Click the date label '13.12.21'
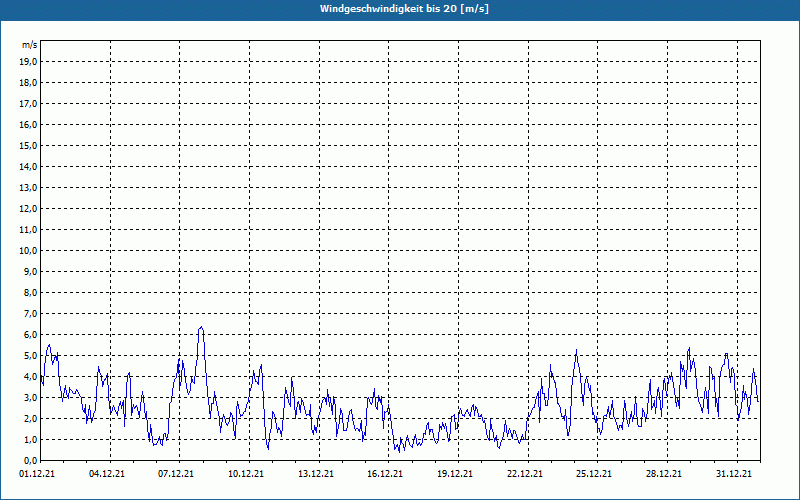800x500 pixels. pyautogui.click(x=316, y=474)
